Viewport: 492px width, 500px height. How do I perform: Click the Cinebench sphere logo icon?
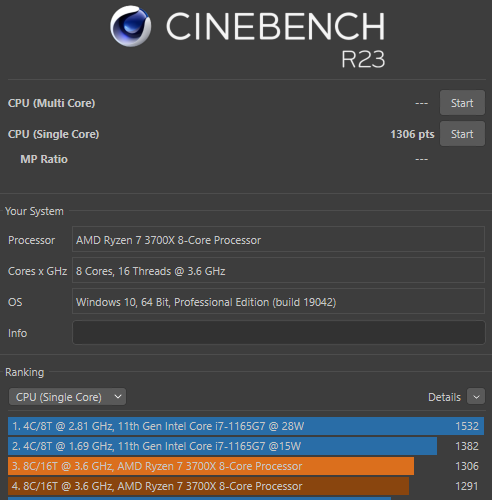[130, 26]
